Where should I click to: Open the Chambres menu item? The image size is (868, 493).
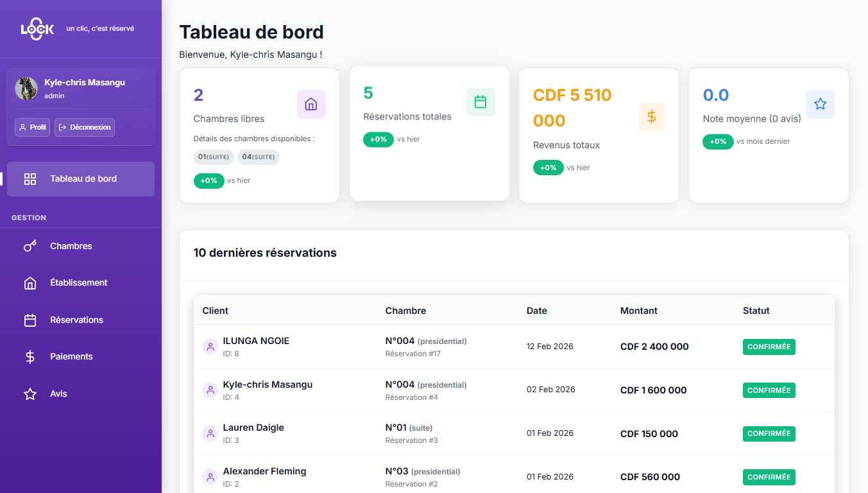pyautogui.click(x=81, y=246)
